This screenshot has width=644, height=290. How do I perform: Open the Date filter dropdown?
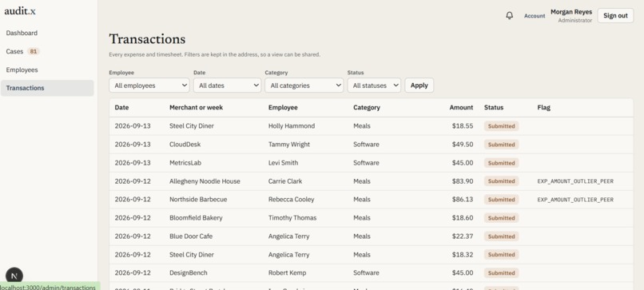pyautogui.click(x=227, y=85)
